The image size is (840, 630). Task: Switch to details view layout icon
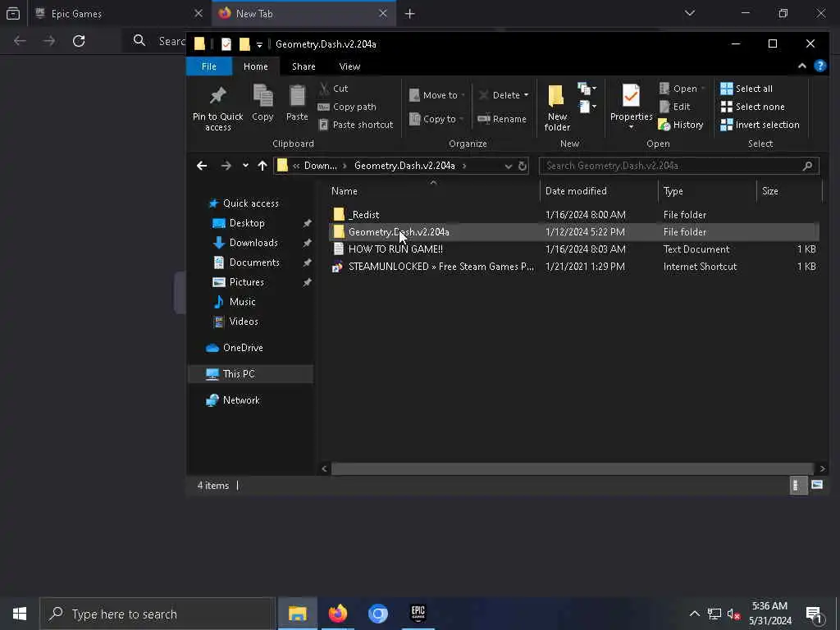798,486
